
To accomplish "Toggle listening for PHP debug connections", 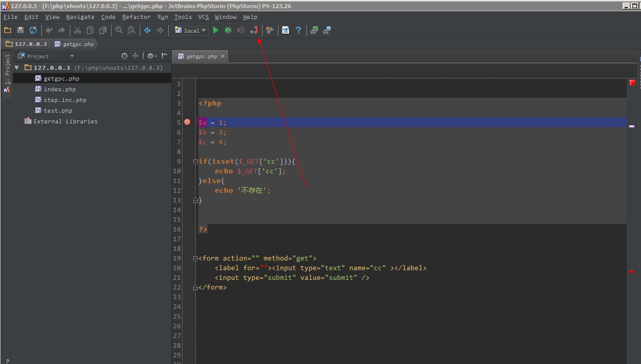I will (x=254, y=31).
